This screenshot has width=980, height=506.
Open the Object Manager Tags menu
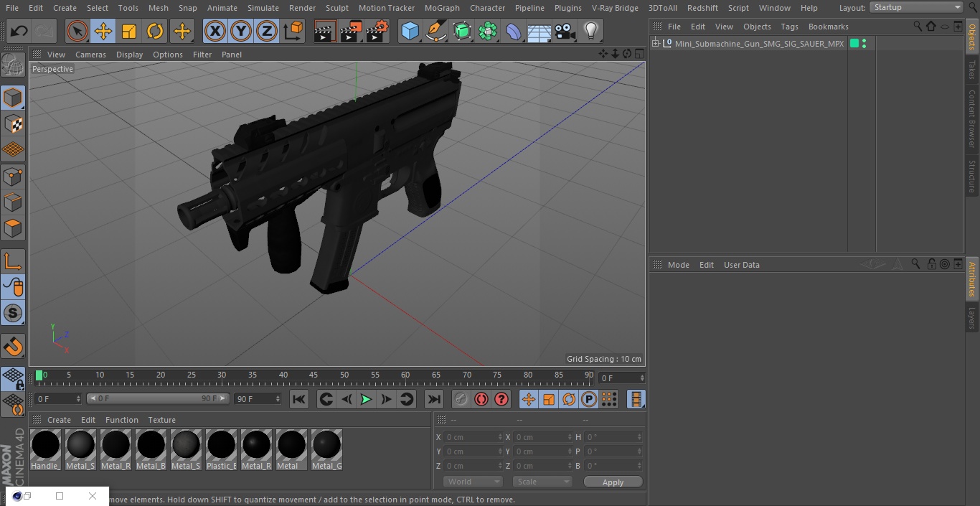pos(789,27)
